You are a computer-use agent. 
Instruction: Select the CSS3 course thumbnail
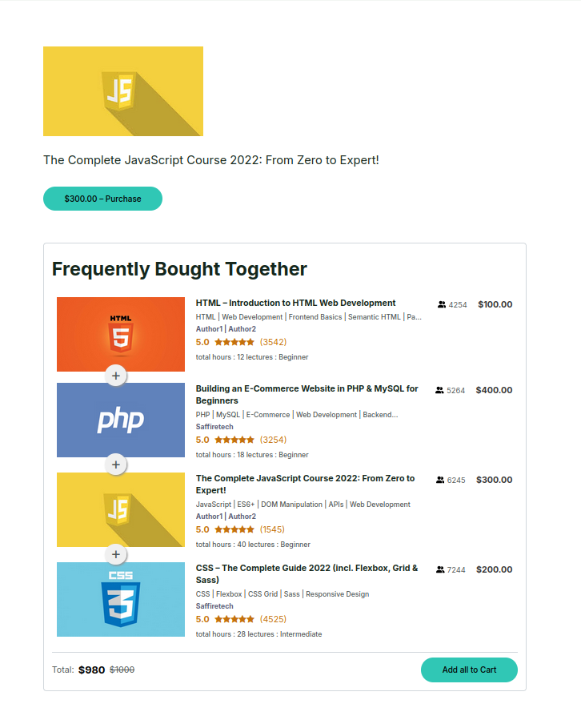click(x=121, y=600)
